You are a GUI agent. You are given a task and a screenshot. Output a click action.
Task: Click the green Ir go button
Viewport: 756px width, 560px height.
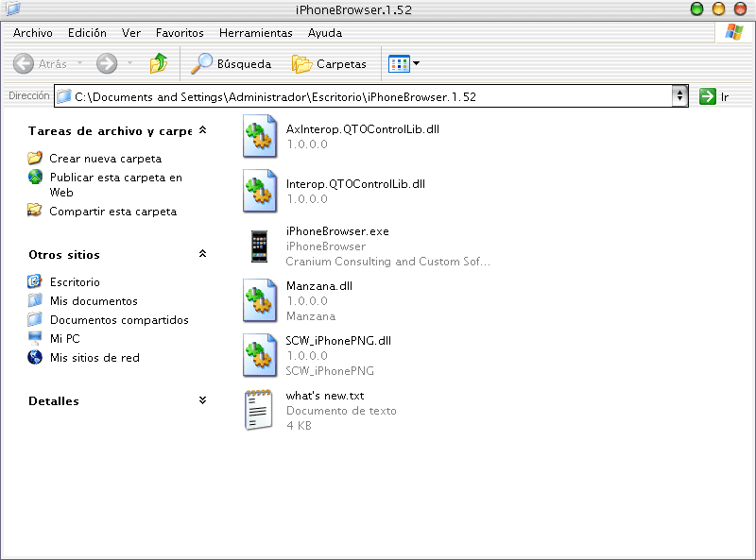click(714, 96)
